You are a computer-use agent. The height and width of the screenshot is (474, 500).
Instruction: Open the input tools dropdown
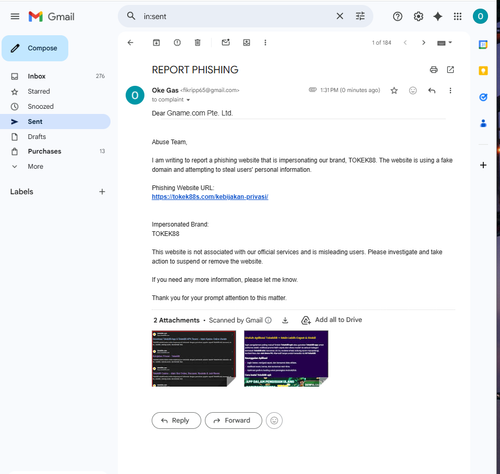(444, 43)
